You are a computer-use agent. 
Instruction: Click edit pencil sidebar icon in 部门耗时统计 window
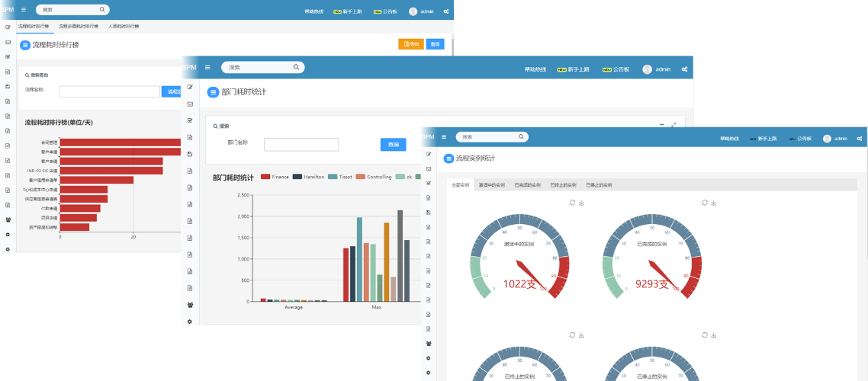[190, 87]
